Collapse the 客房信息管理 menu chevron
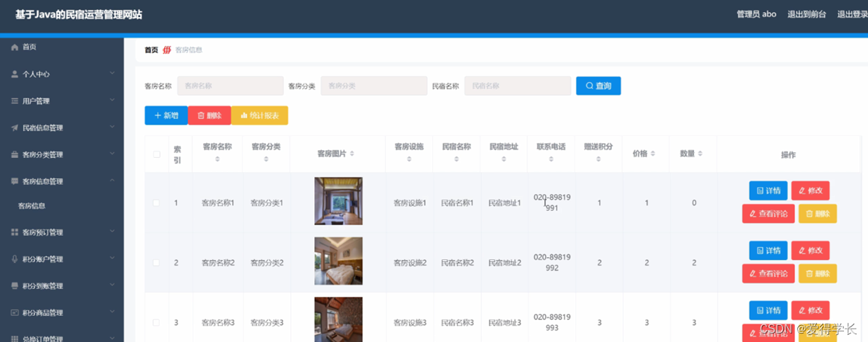The image size is (868, 342). pyautogui.click(x=112, y=181)
